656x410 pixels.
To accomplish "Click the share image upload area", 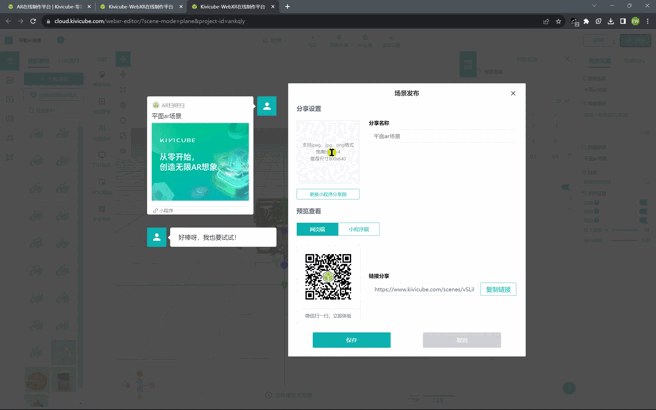I will click(x=328, y=151).
